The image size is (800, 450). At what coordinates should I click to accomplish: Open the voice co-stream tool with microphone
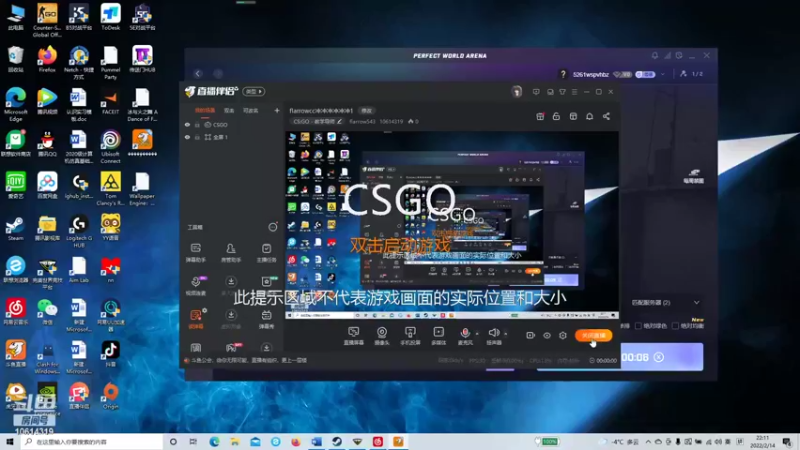[x=195, y=286]
